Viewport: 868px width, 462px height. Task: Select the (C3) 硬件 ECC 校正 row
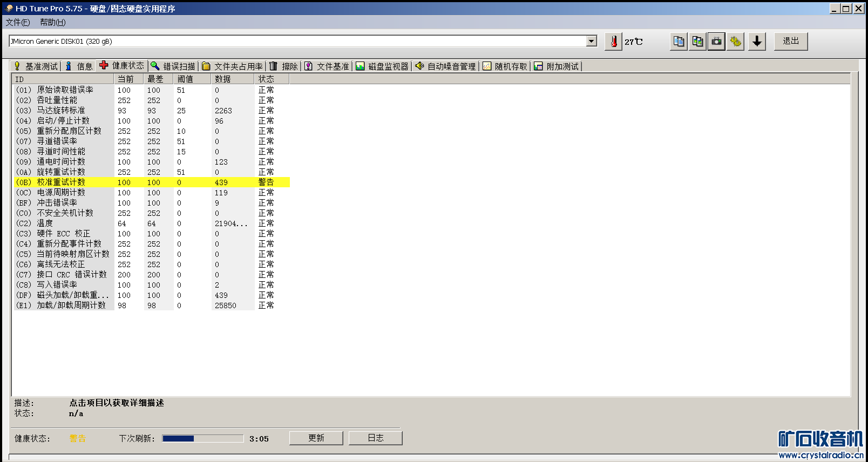point(152,234)
